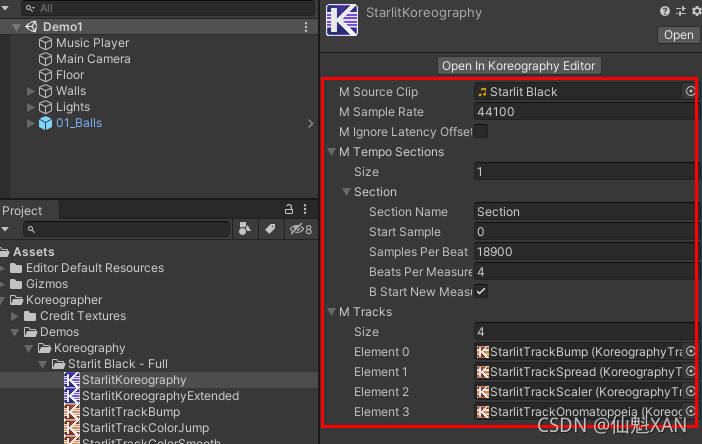Click the Start Sample value field
Screen dimensions: 702x444
coord(586,231)
